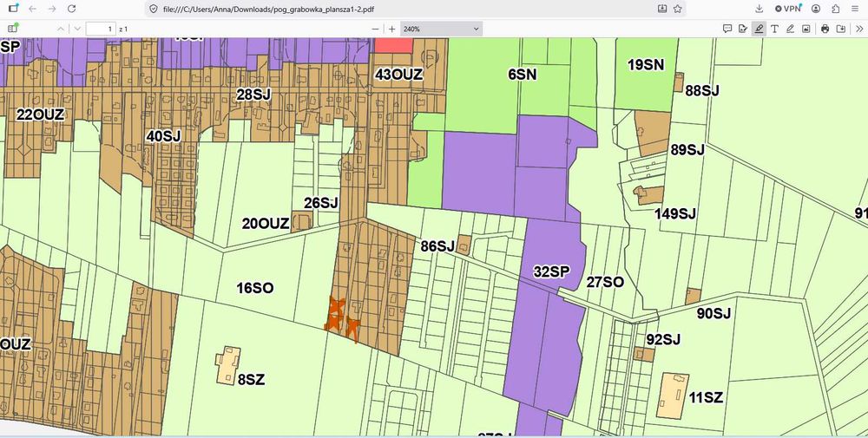Click the 149SJ map label
868x438 pixels.
click(674, 213)
